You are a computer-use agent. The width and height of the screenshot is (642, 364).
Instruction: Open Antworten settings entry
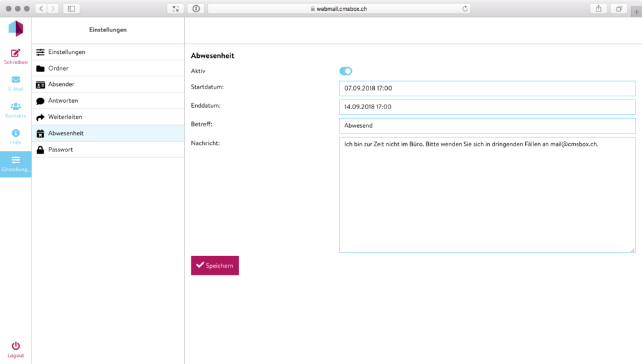[x=108, y=101]
